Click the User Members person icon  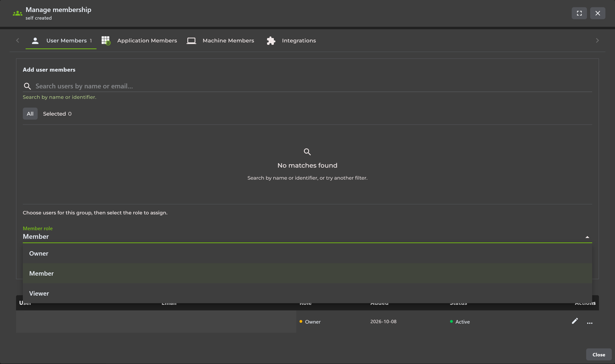(35, 41)
